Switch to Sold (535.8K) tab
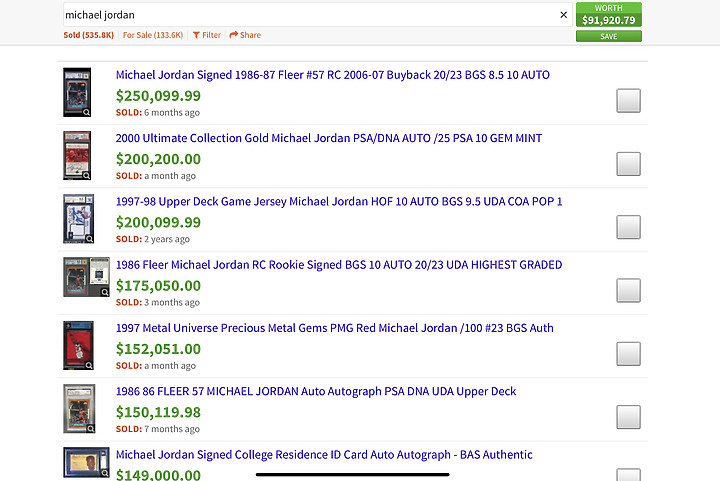The image size is (720, 481). pyautogui.click(x=86, y=35)
